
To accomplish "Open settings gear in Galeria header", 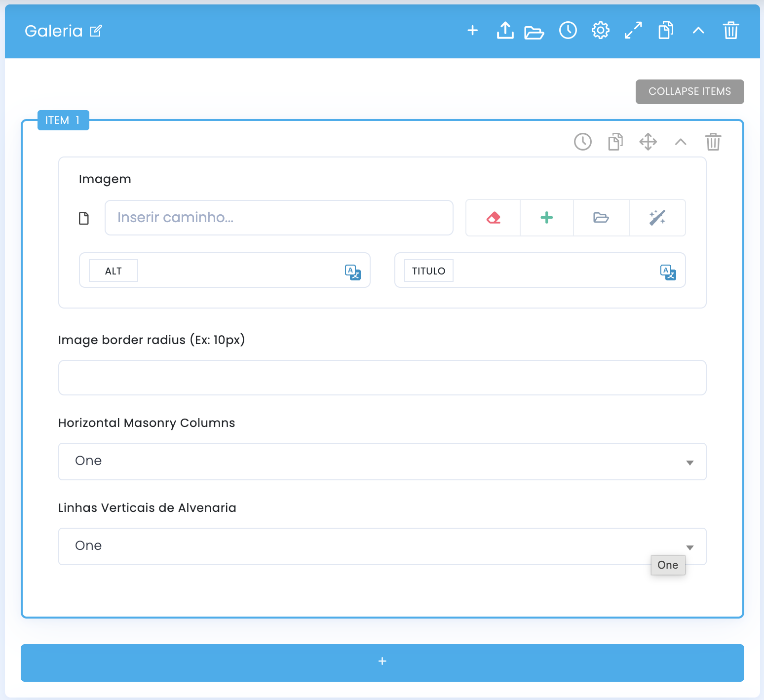I will pos(601,31).
